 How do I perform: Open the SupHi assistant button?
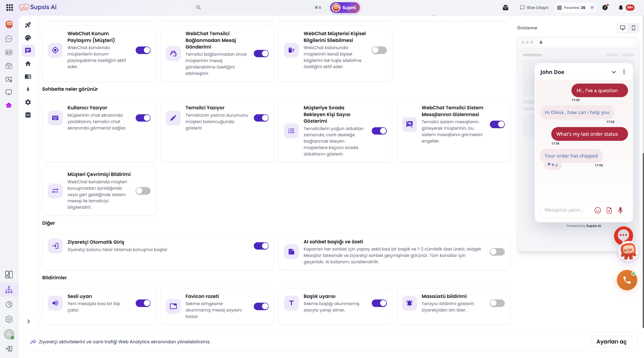click(x=345, y=8)
